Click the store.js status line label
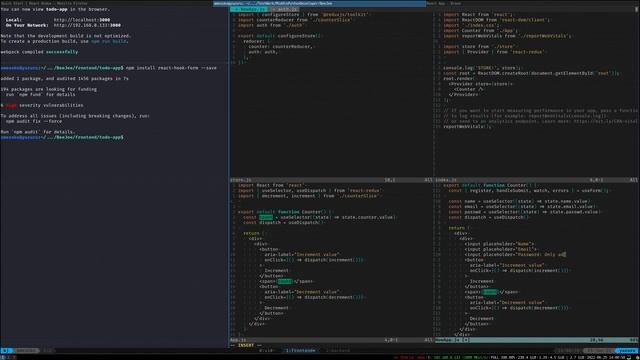The image size is (640, 360). (x=241, y=180)
